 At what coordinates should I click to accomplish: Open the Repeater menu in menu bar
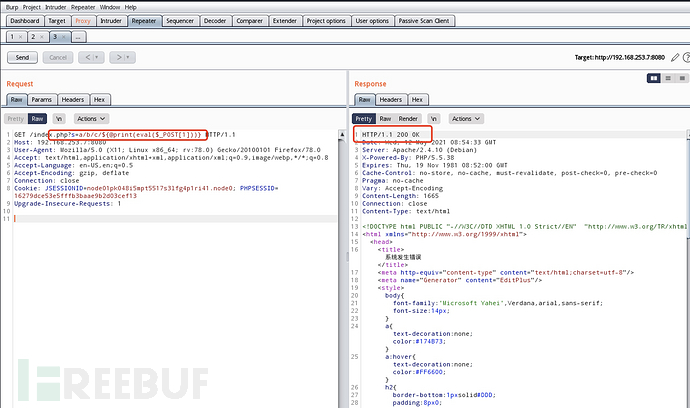pos(85,5)
